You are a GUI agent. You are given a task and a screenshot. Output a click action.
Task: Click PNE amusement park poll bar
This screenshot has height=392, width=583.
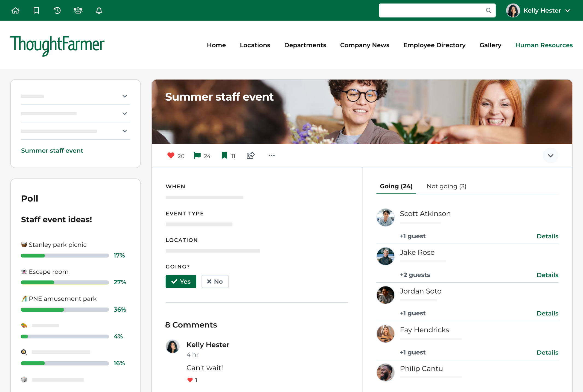coord(65,309)
